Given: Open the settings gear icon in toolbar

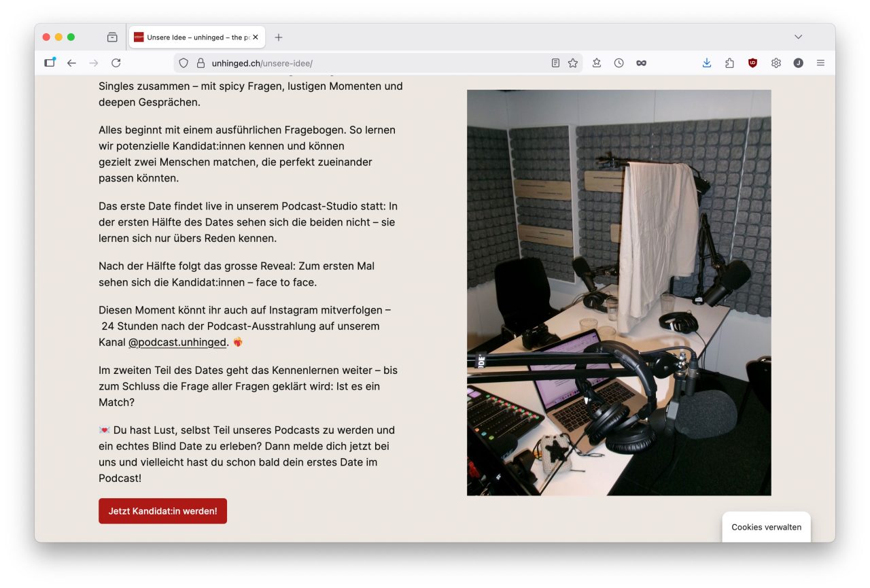Looking at the screenshot, I should 776,63.
